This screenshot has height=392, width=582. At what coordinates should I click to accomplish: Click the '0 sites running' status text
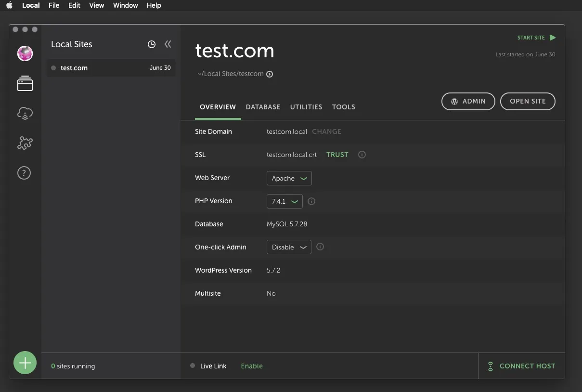(x=73, y=366)
